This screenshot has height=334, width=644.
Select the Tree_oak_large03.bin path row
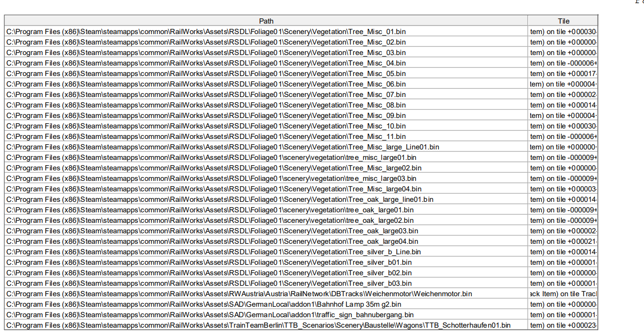[266, 231]
